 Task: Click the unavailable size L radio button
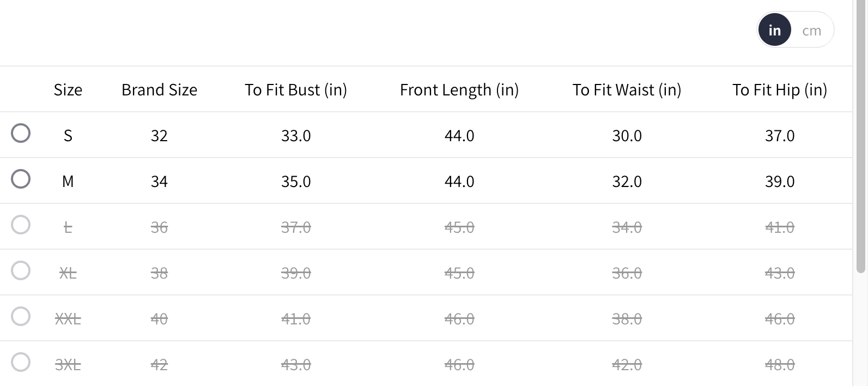click(21, 225)
